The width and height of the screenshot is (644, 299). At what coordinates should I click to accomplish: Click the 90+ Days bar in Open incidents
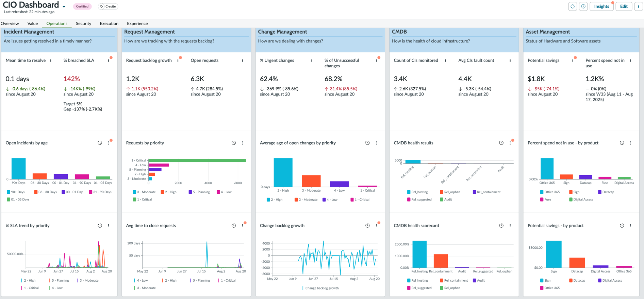[x=19, y=169]
